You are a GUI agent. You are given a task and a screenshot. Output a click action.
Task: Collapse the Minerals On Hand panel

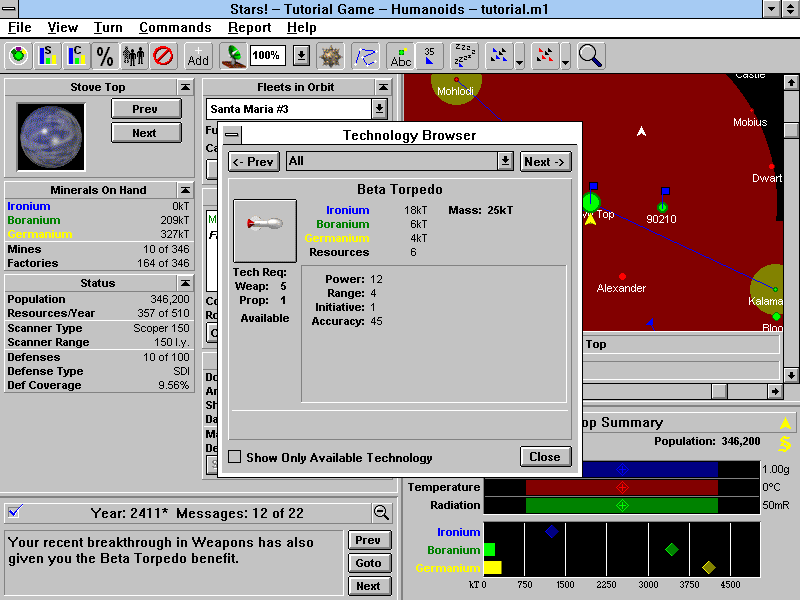(186, 190)
